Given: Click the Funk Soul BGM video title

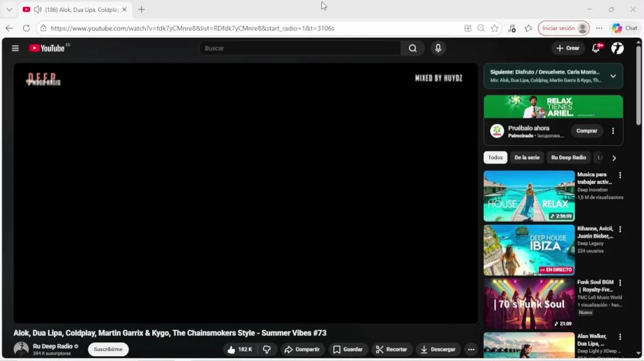Looking at the screenshot, I should (595, 286).
